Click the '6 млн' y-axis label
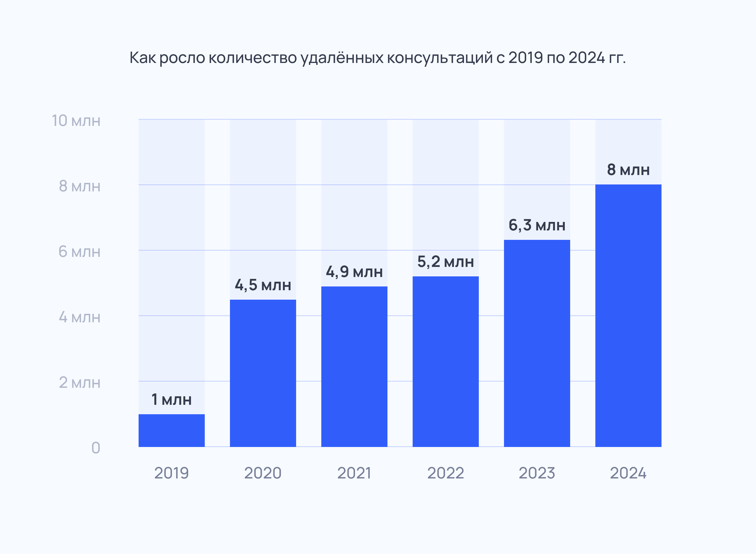 pos(79,252)
